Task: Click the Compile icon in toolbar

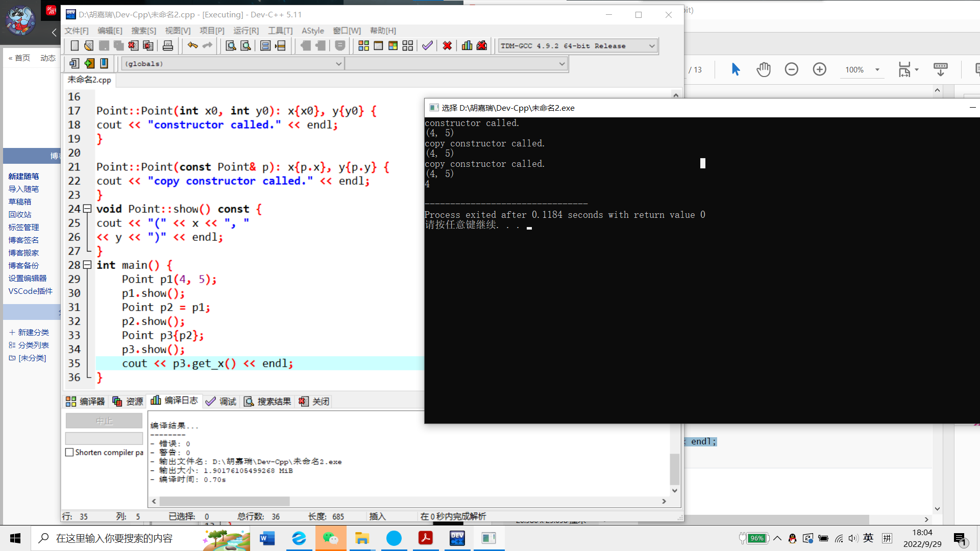Action: coord(363,46)
